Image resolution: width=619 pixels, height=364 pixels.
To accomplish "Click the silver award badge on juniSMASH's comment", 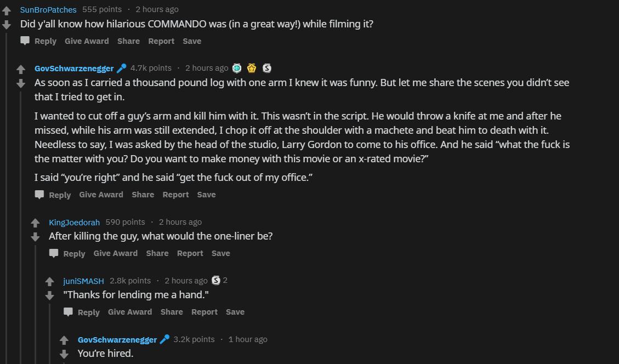I will 216,280.
